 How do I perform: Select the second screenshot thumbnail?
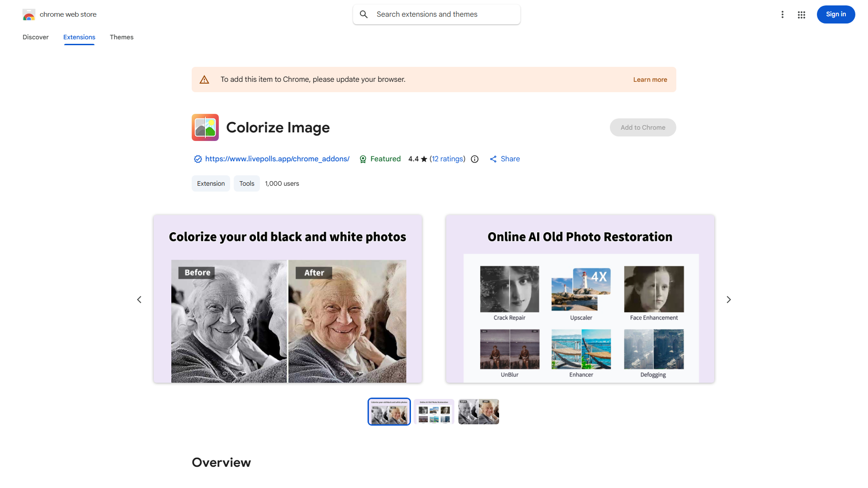434,411
